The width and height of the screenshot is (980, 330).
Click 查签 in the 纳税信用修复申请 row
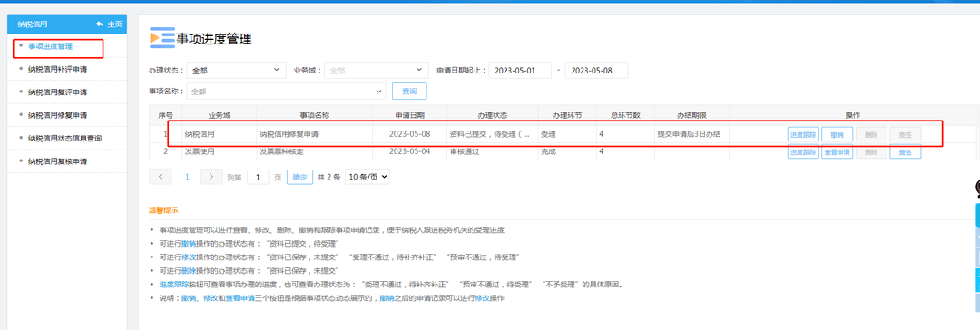click(x=905, y=134)
